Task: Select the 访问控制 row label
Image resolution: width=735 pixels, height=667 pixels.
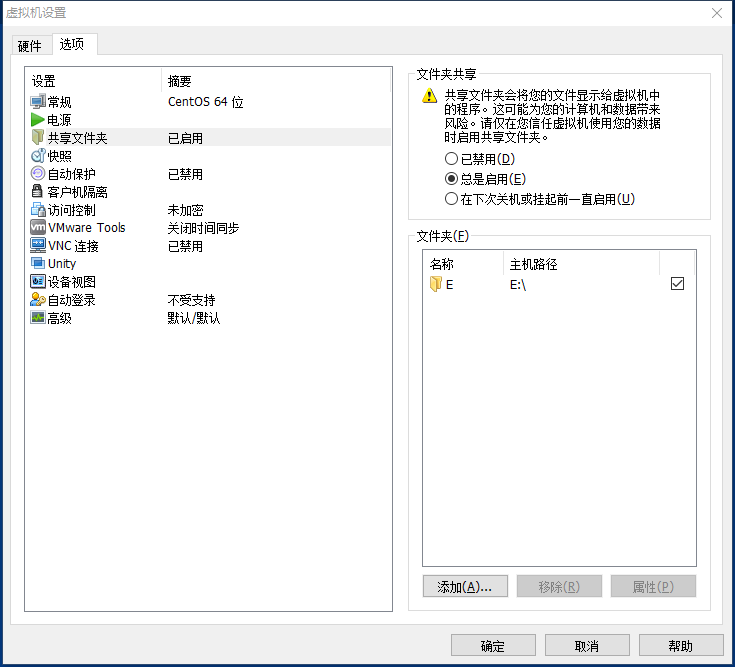Action: pyautogui.click(x=72, y=210)
